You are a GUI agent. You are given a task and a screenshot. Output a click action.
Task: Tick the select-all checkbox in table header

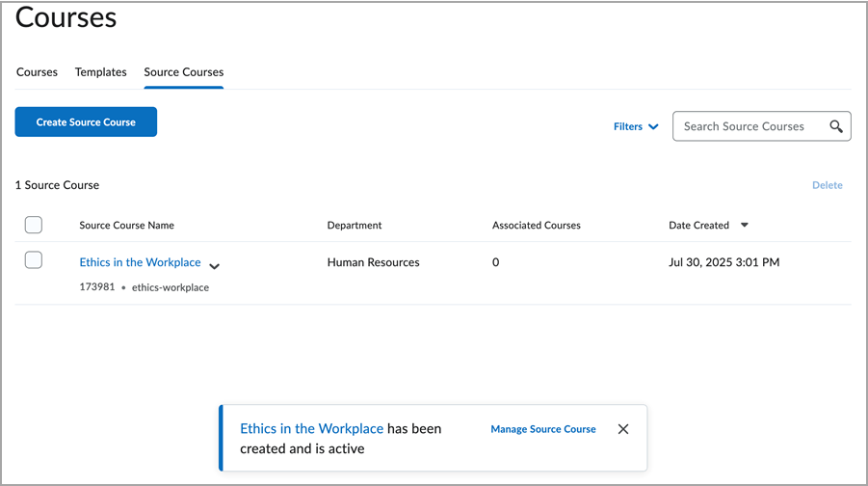(x=34, y=225)
